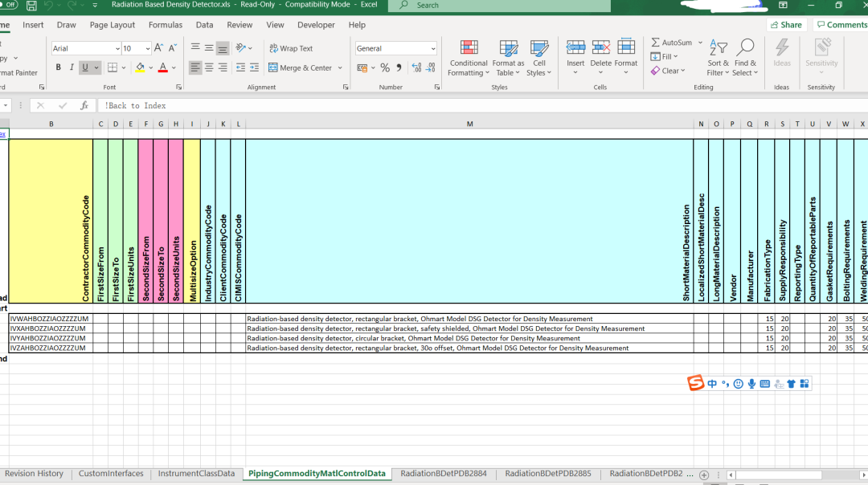Screen dimensions: 868x485
Task: Switch to InstrumentClassData sheet tab
Action: [196, 474]
